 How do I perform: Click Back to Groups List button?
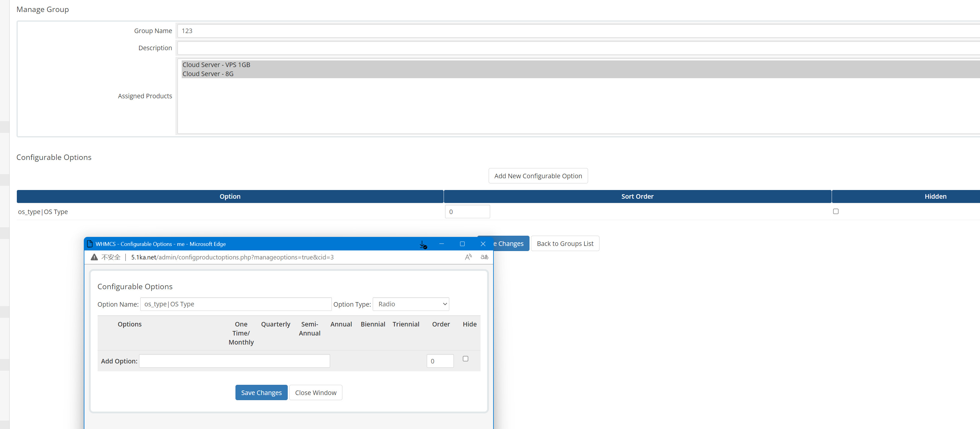(x=565, y=244)
